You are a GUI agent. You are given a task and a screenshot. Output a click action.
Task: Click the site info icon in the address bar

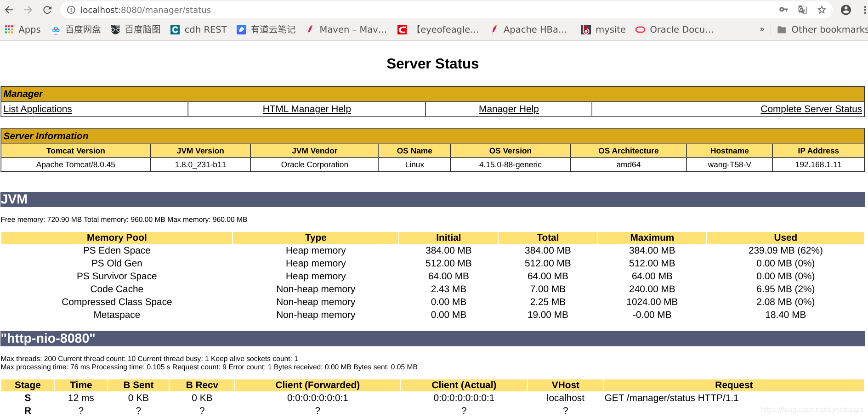pyautogui.click(x=71, y=10)
